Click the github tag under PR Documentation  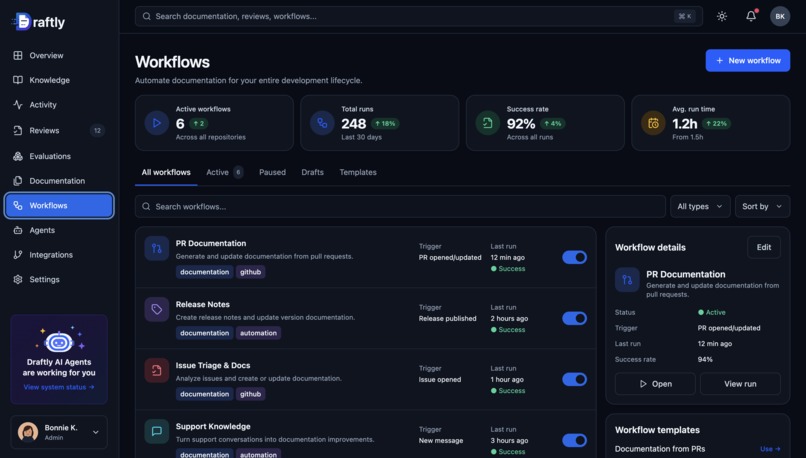[250, 272]
